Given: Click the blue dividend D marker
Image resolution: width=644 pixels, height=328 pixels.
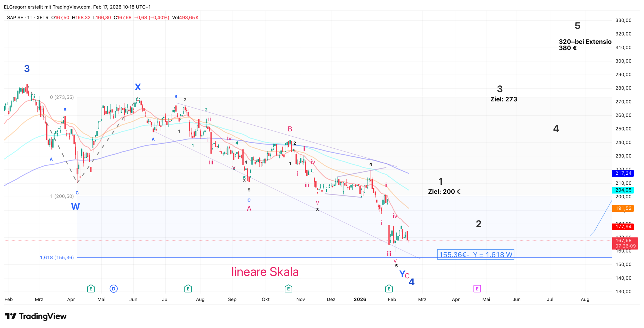Looking at the screenshot, I should pyautogui.click(x=114, y=289).
